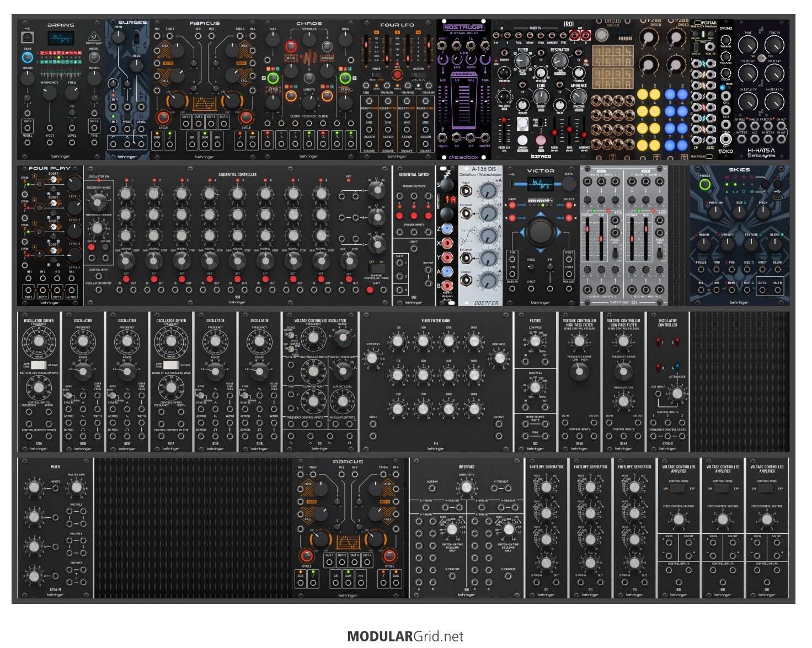Select the PARAM1 knob on Drum2
Image resolution: width=812 pixels, height=648 pixels.
pos(726,40)
